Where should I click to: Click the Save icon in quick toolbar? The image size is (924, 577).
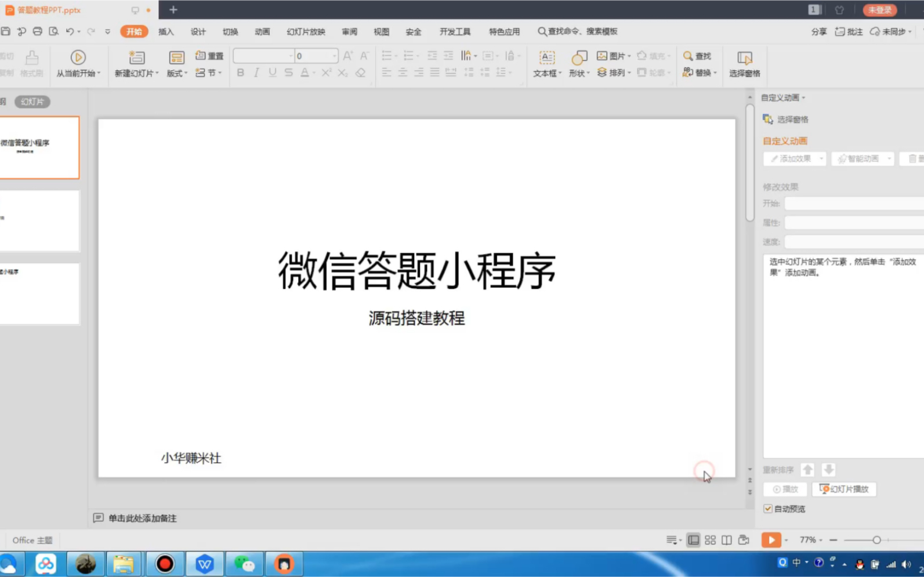point(6,31)
